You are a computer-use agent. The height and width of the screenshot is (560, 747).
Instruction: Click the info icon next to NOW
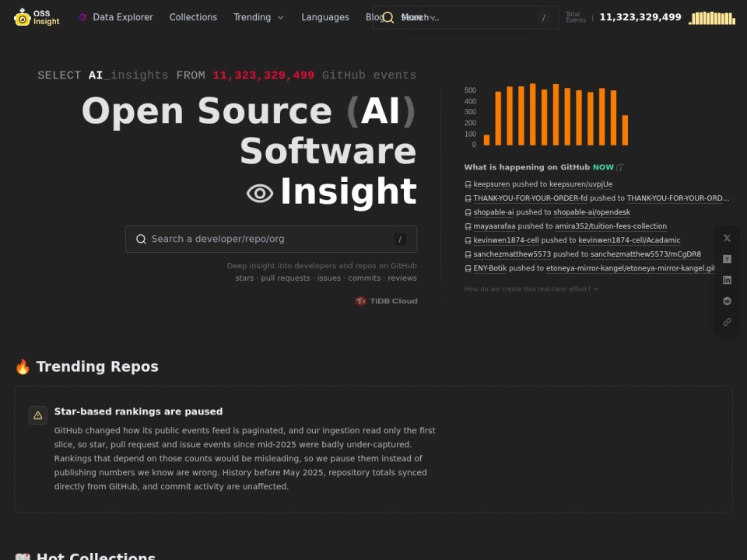tap(620, 168)
